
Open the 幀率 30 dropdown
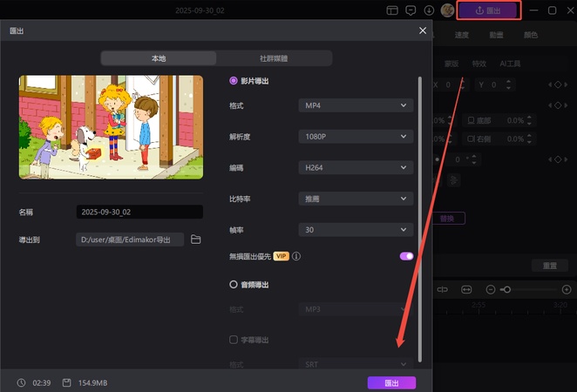pos(356,230)
